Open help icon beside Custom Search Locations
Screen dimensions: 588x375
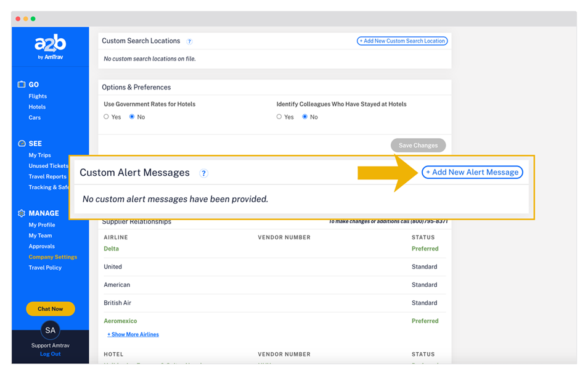click(189, 41)
